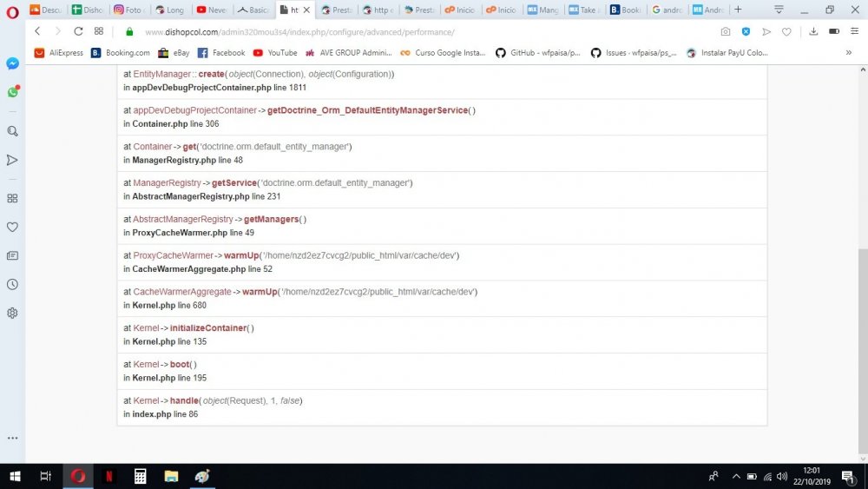Open the tab menu icon beside new tab
Viewport: 868px width, 489px height.
pyautogui.click(x=779, y=10)
